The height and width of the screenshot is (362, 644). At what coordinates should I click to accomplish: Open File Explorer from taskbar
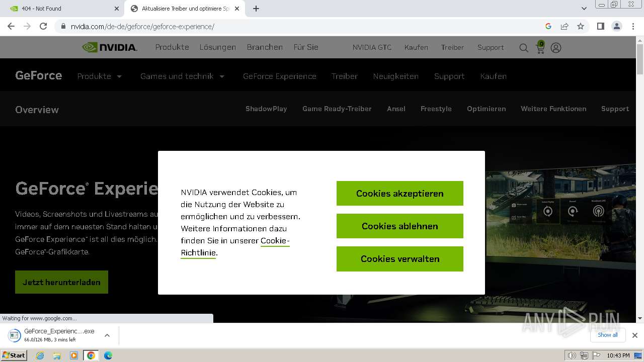[57, 355]
